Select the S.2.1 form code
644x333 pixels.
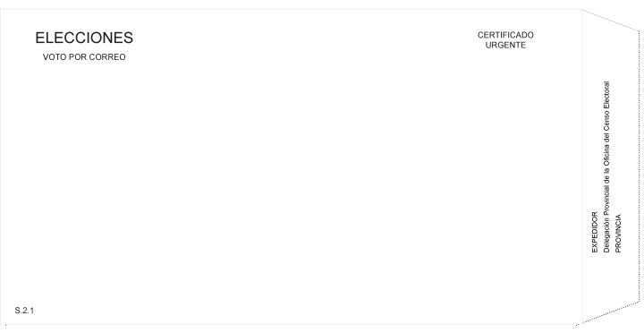tap(24, 311)
